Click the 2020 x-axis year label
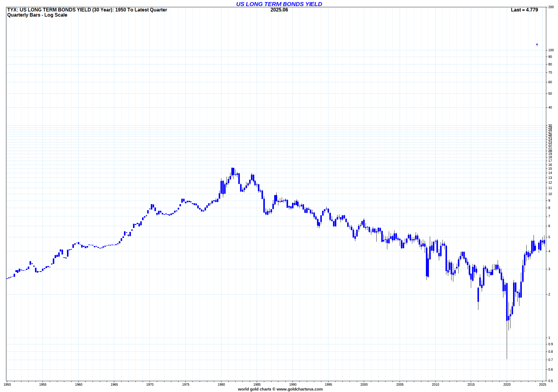The image size is (558, 392). click(507, 384)
